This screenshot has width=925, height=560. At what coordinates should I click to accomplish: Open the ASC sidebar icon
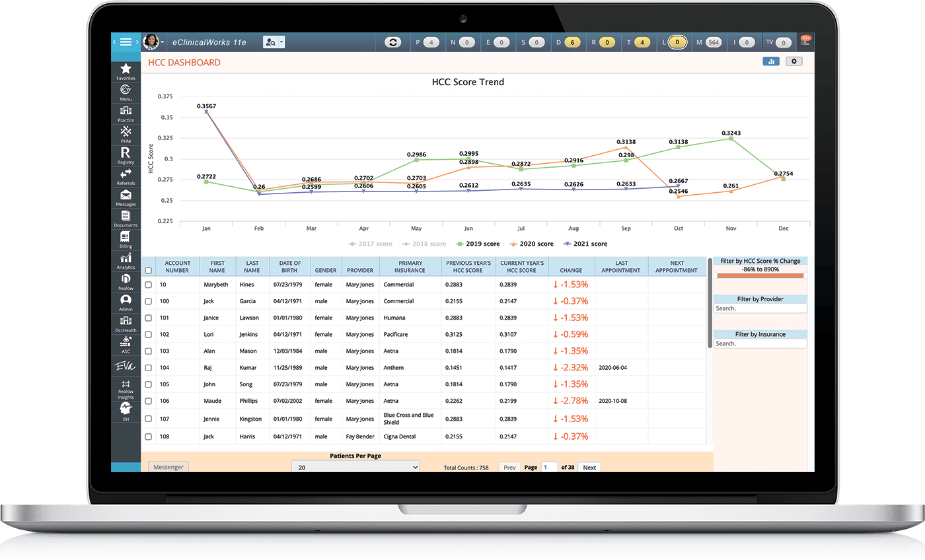[126, 345]
